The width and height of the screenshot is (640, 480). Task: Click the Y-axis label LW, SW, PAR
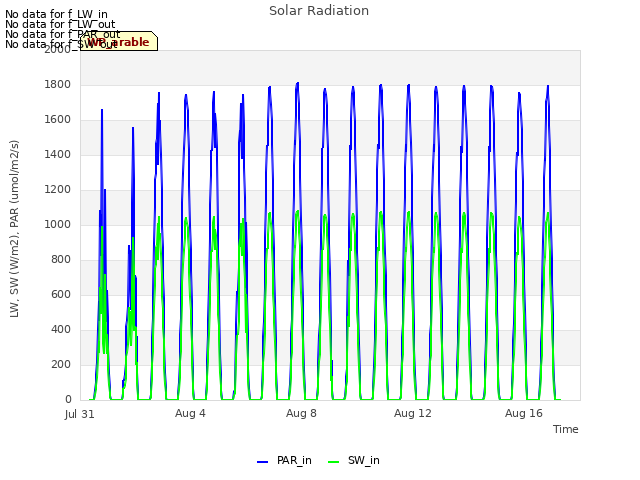pyautogui.click(x=14, y=229)
